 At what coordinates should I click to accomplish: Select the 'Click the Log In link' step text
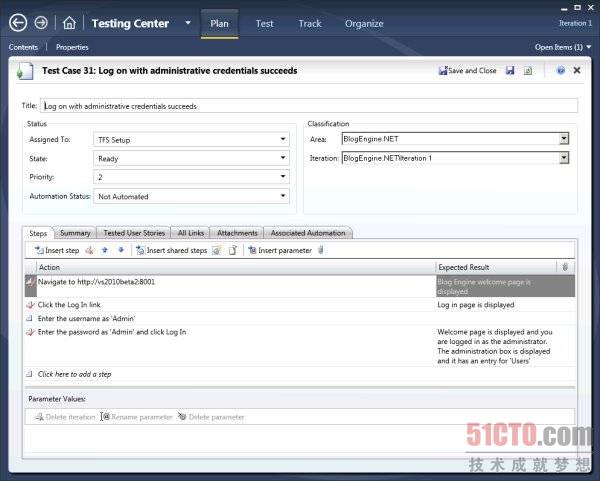[x=69, y=305]
